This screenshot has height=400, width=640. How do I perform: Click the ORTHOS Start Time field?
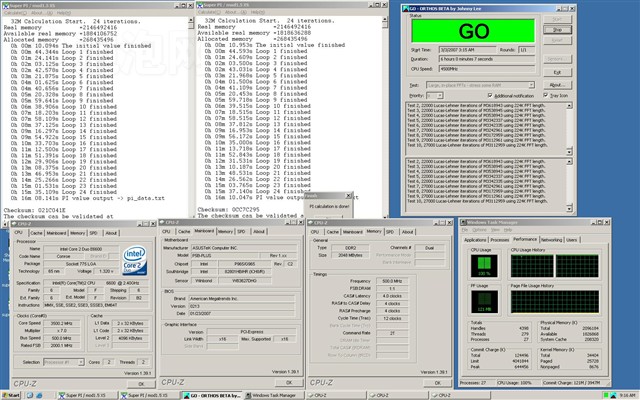click(467, 49)
